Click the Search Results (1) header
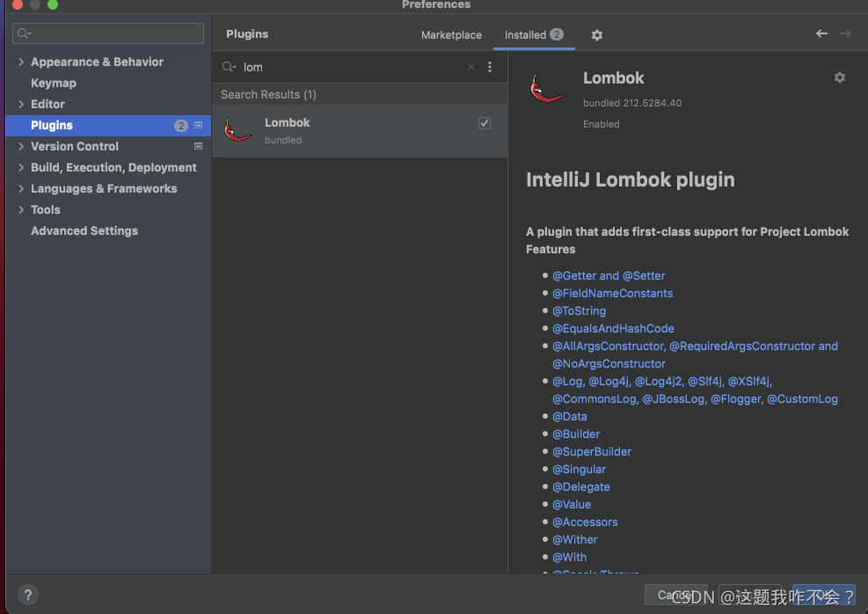This screenshot has height=614, width=868. (268, 95)
